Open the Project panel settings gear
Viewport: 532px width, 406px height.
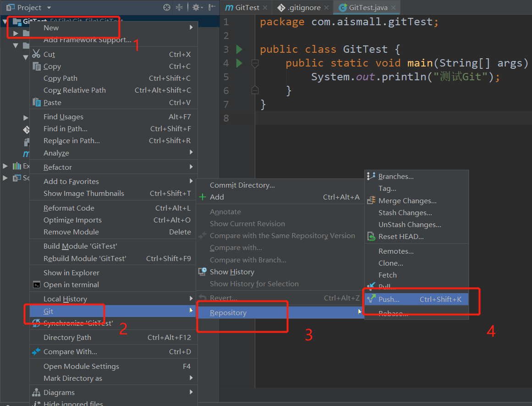click(x=197, y=7)
